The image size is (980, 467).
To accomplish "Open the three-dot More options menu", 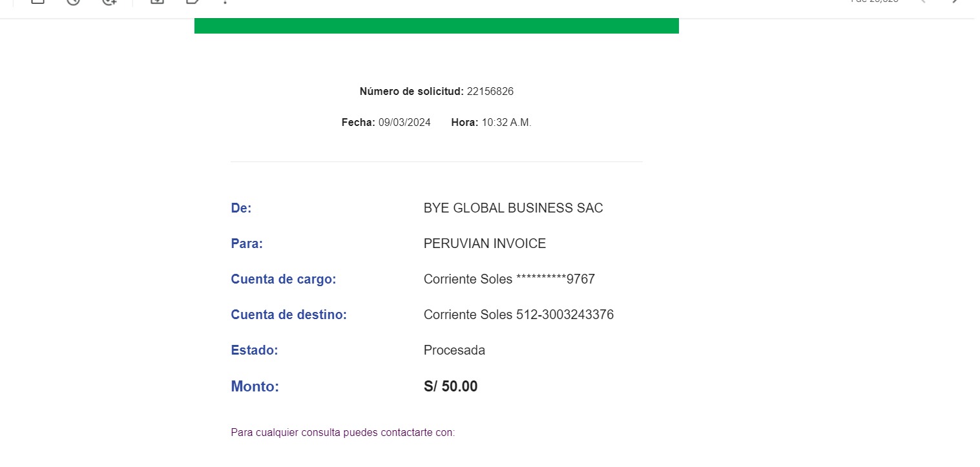I will point(225,2).
